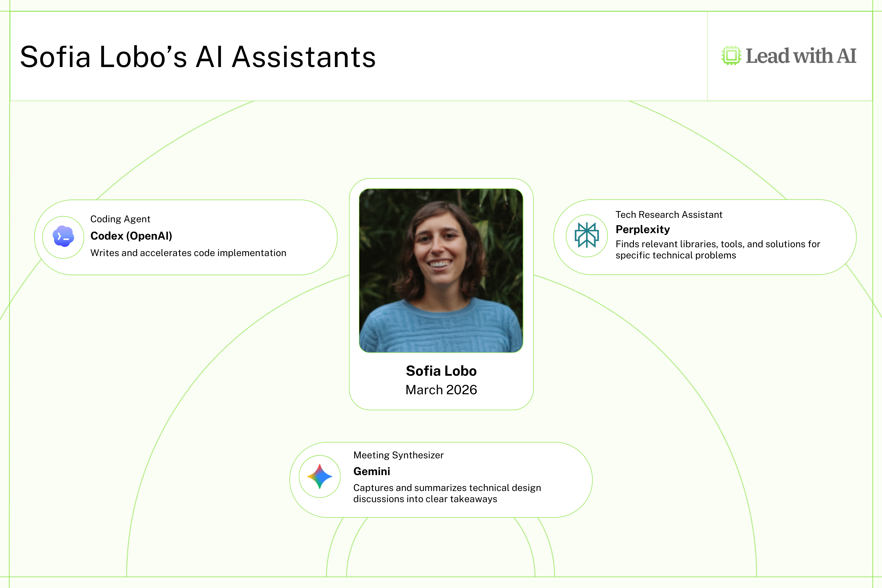Image resolution: width=882 pixels, height=588 pixels.
Task: Click the "Sofia Lobo" name under photo
Action: [441, 371]
